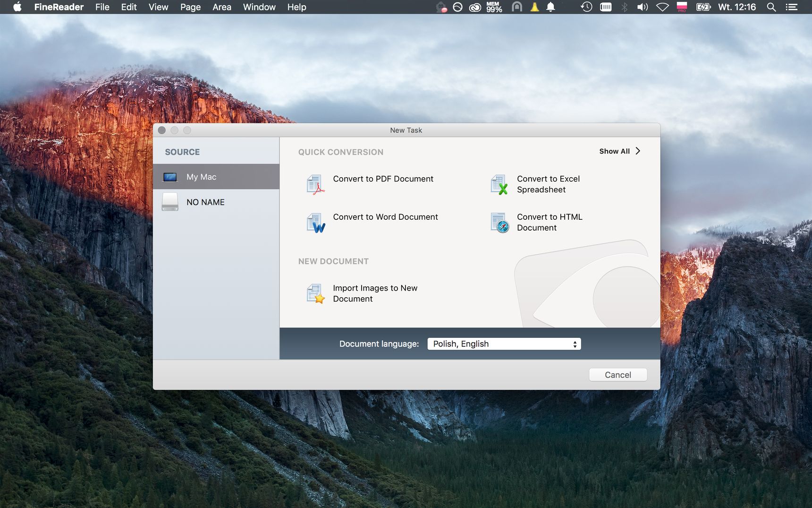Click the NO NAME drive icon
Image resolution: width=812 pixels, height=508 pixels.
(x=170, y=202)
